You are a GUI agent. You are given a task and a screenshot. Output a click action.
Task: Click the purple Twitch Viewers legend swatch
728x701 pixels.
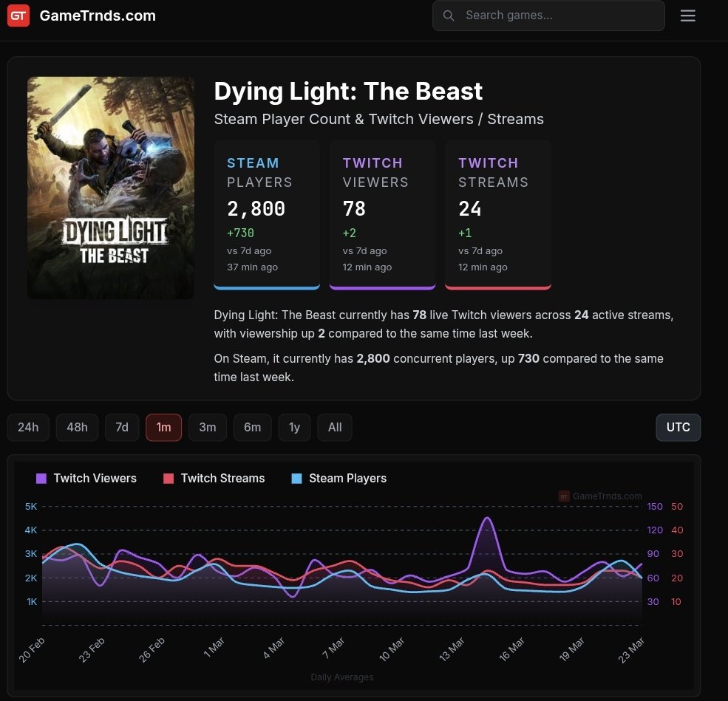[41, 479]
